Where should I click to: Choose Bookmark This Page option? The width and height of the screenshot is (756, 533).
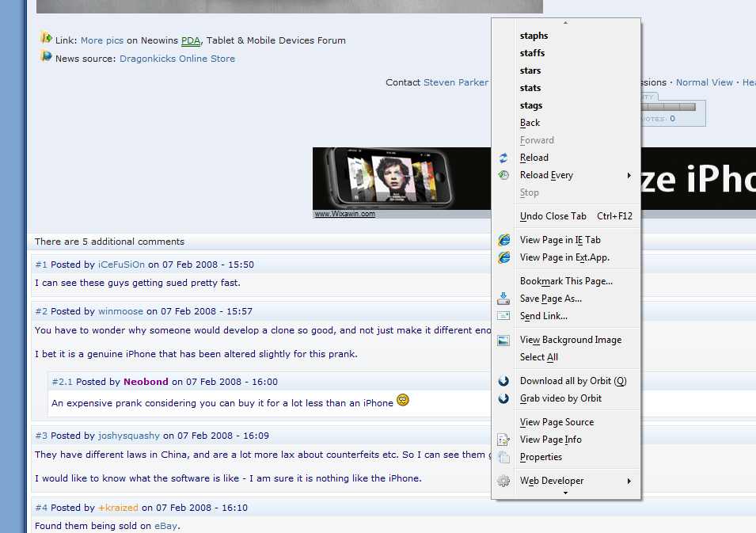point(566,281)
